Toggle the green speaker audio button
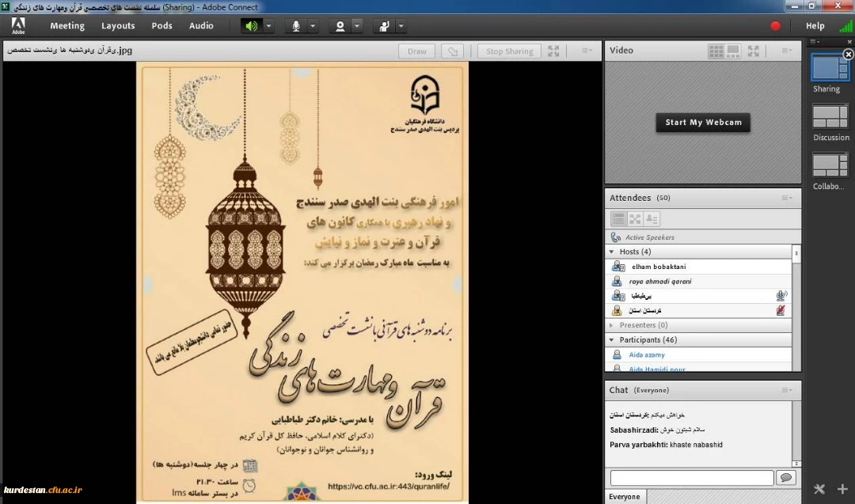 click(251, 26)
